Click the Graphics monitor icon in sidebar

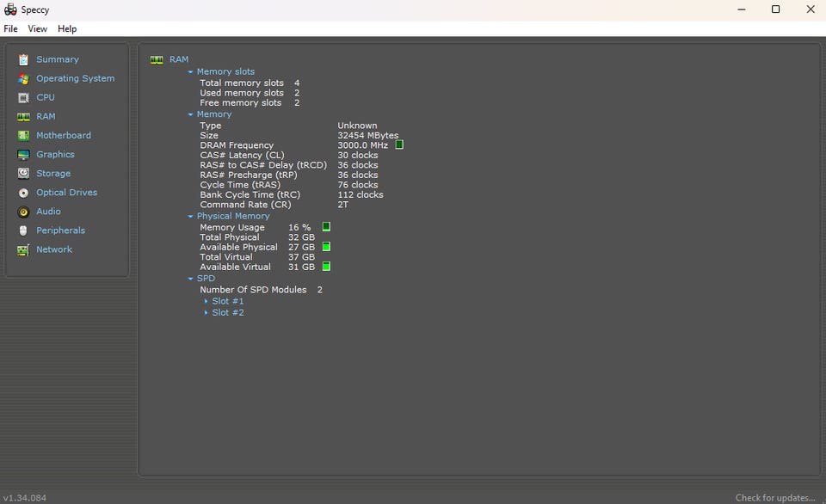23,154
